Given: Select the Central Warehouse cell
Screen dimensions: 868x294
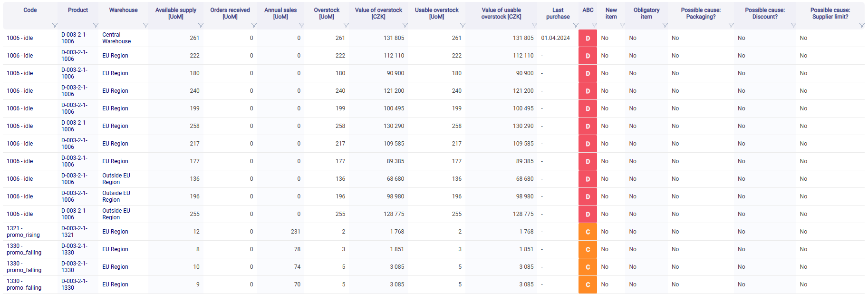Looking at the screenshot, I should pyautogui.click(x=116, y=38).
